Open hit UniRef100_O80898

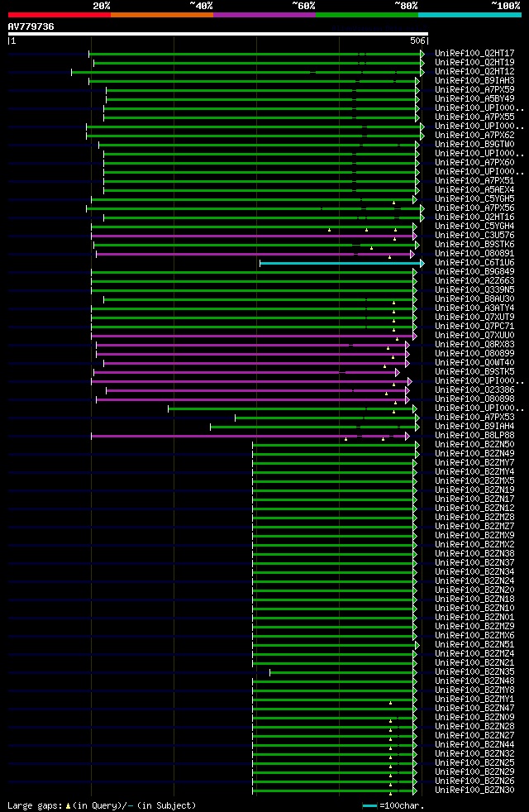tap(474, 399)
